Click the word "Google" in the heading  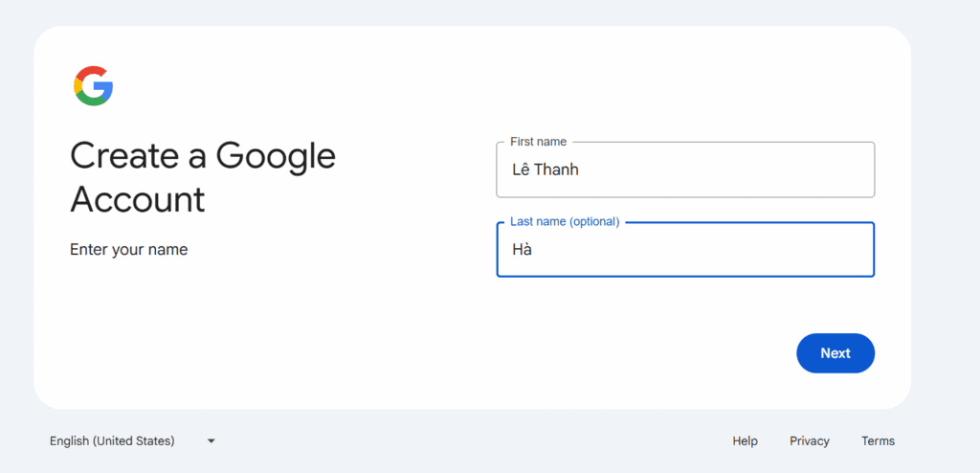(276, 156)
